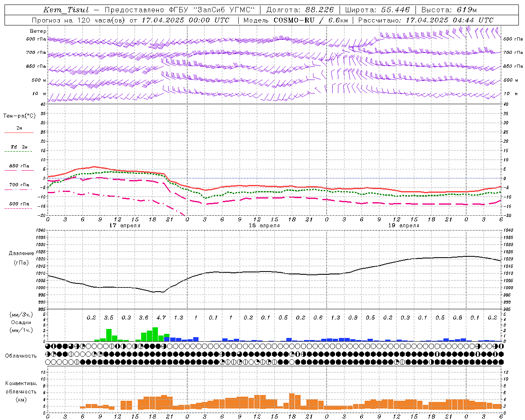Select the 0.8 precipitation total value
The width and height of the screenshot is (525, 420).
458,318
